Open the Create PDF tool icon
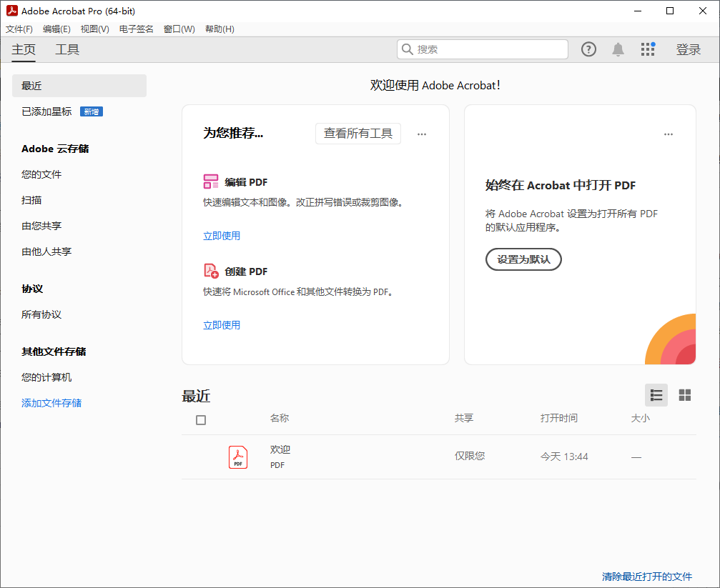720x588 pixels. point(210,271)
